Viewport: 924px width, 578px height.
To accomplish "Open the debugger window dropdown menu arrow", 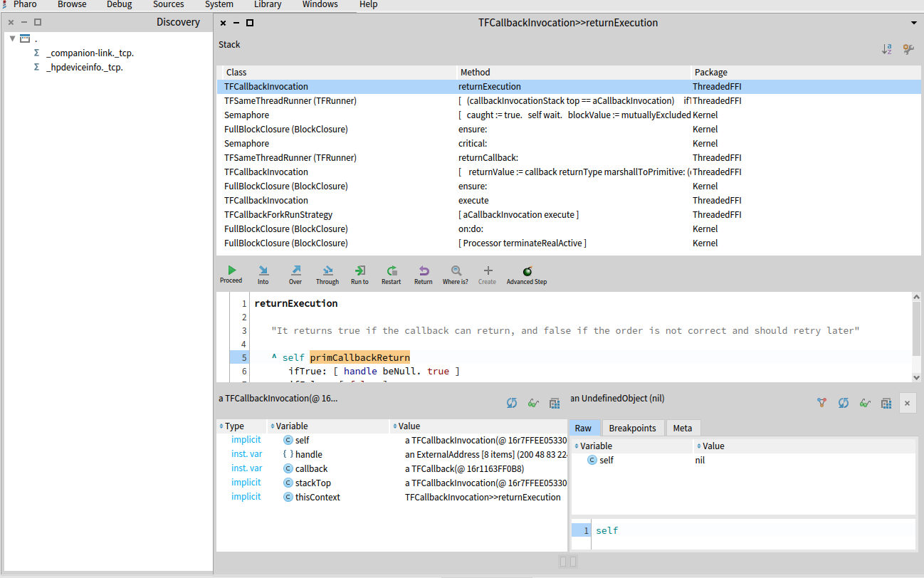I will click(x=913, y=23).
